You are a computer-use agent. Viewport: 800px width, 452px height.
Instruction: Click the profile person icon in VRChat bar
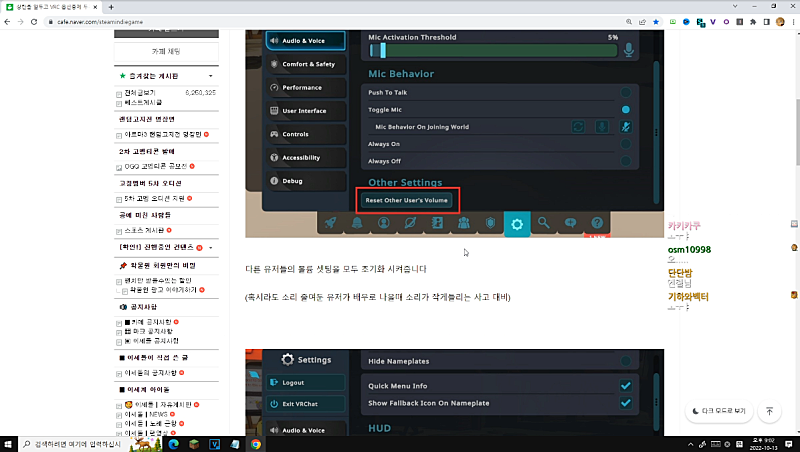(384, 223)
